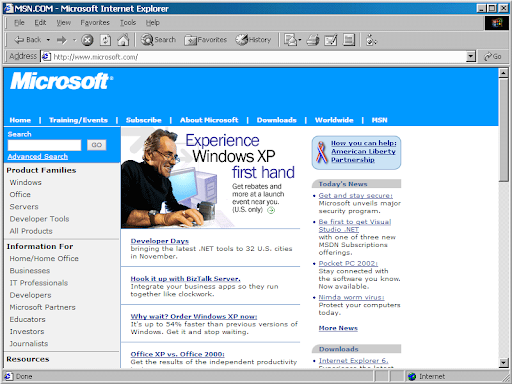Open the Why wait? Order Windows XP now link

point(194,316)
